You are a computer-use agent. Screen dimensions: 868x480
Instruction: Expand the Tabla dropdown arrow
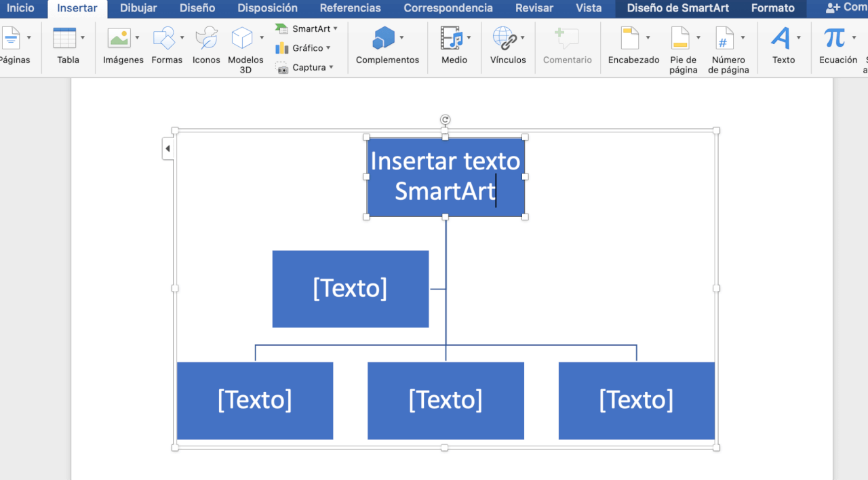point(83,38)
